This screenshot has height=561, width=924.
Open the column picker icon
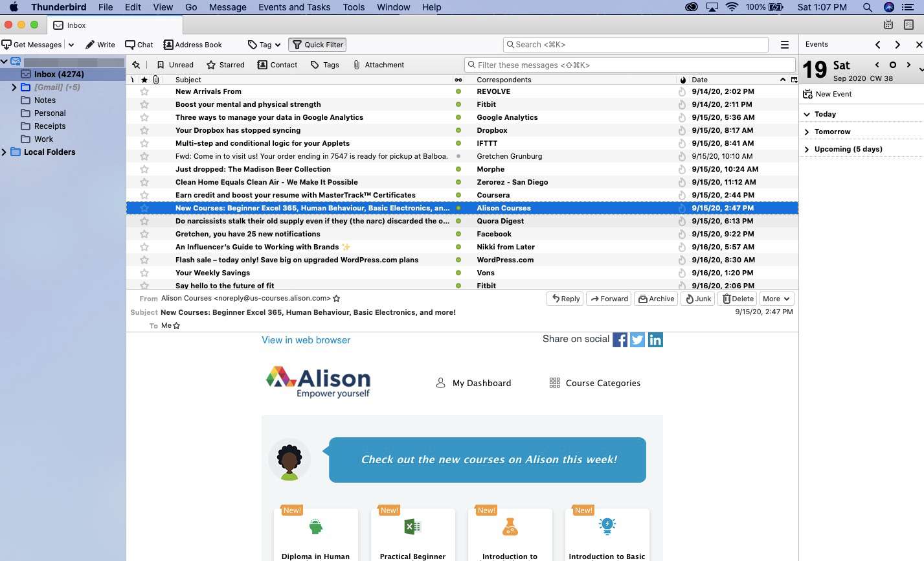(794, 80)
